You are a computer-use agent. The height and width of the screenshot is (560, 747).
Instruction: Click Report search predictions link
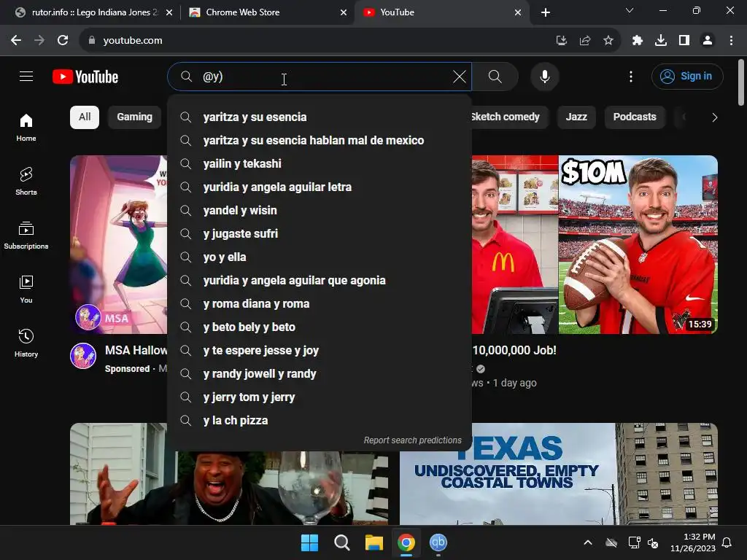pyautogui.click(x=413, y=440)
